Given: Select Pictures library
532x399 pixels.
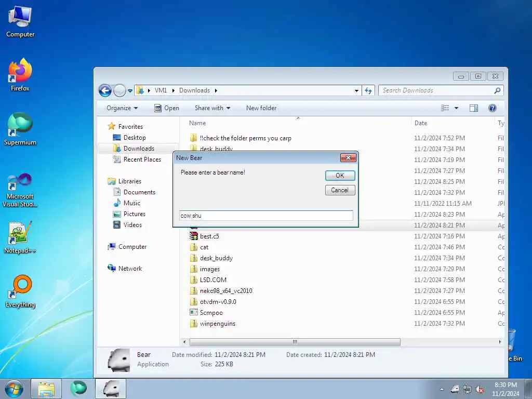Looking at the screenshot, I should 135,214.
